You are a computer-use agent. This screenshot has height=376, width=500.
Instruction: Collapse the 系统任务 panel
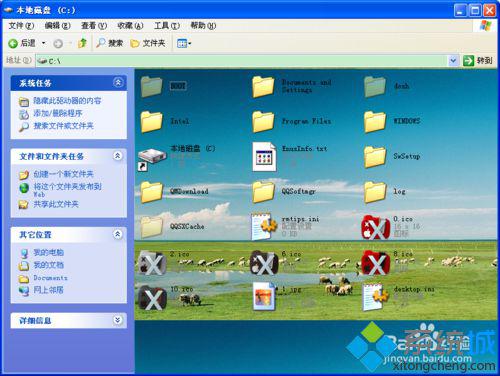(118, 82)
